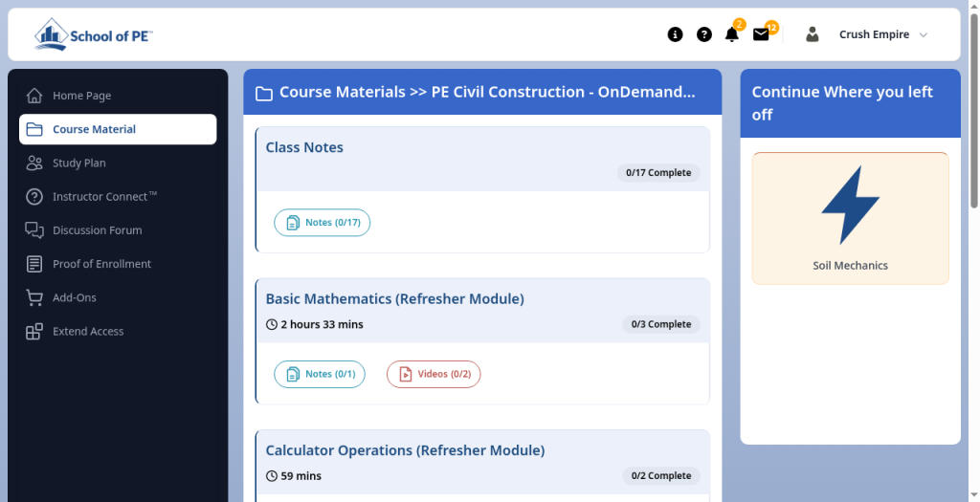Screen dimensions: 980x502
Task: Click the Discussion Forum chat icon
Action: click(x=34, y=230)
